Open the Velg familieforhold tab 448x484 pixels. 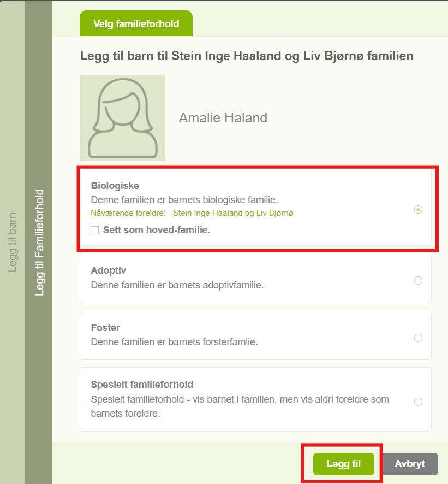[136, 23]
